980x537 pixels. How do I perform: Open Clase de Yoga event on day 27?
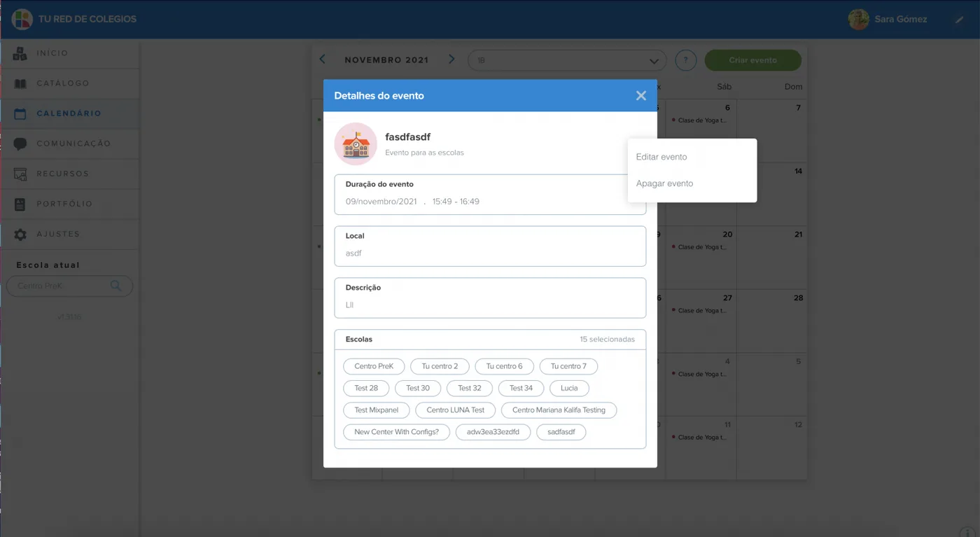point(700,310)
